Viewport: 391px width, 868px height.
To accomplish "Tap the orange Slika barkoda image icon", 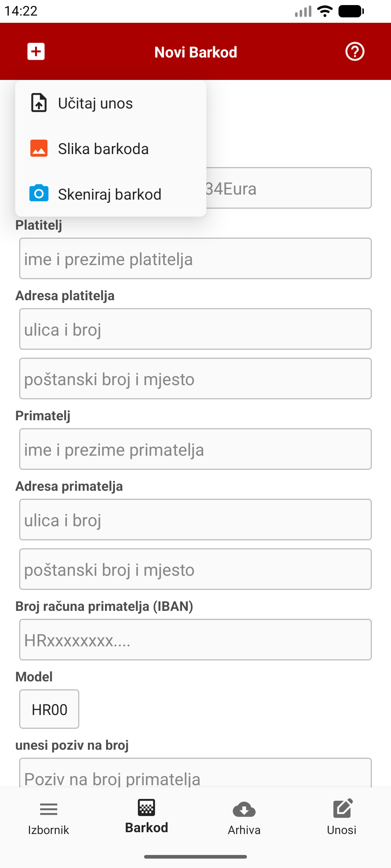I will [x=39, y=148].
